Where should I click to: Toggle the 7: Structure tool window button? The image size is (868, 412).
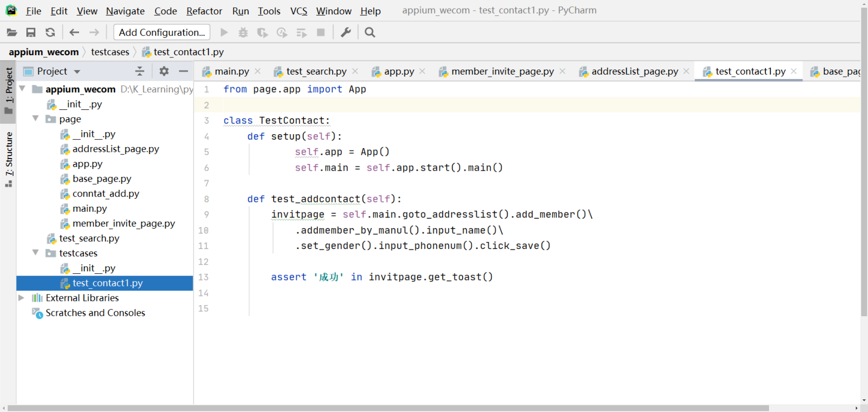[8, 159]
